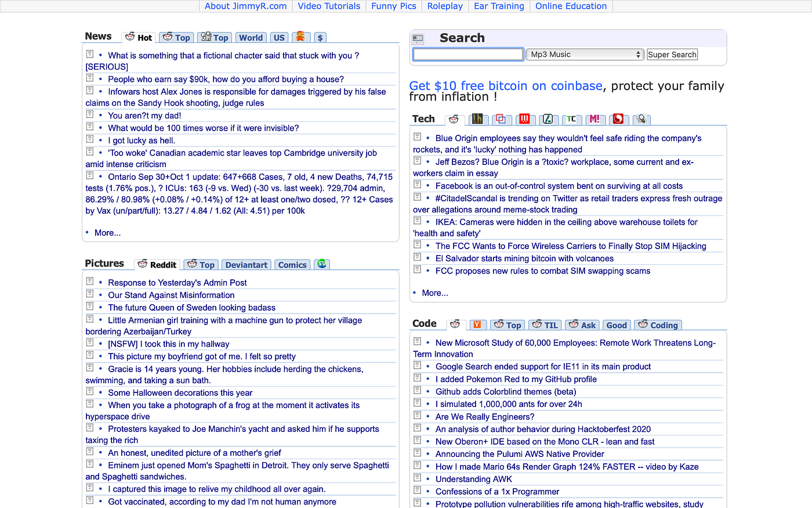Click preview icon beside 'Our Stand Against Misinformation'
This screenshot has height=508, width=812.
[x=90, y=293]
